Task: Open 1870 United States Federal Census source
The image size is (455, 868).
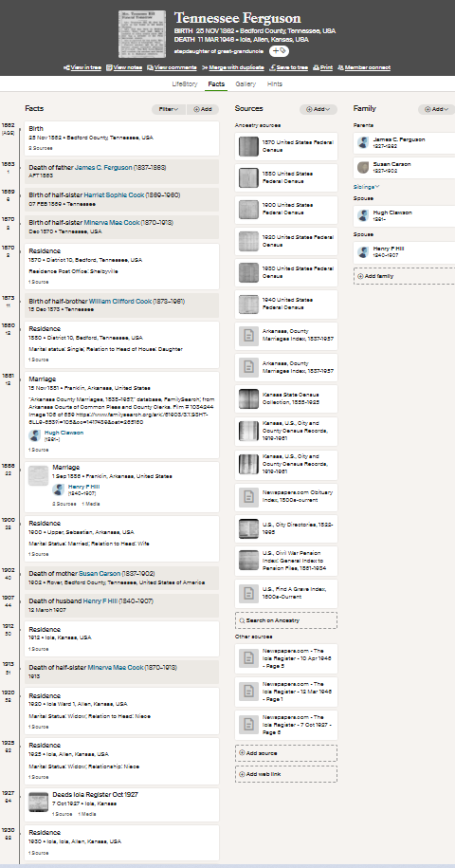Action: tap(286, 146)
